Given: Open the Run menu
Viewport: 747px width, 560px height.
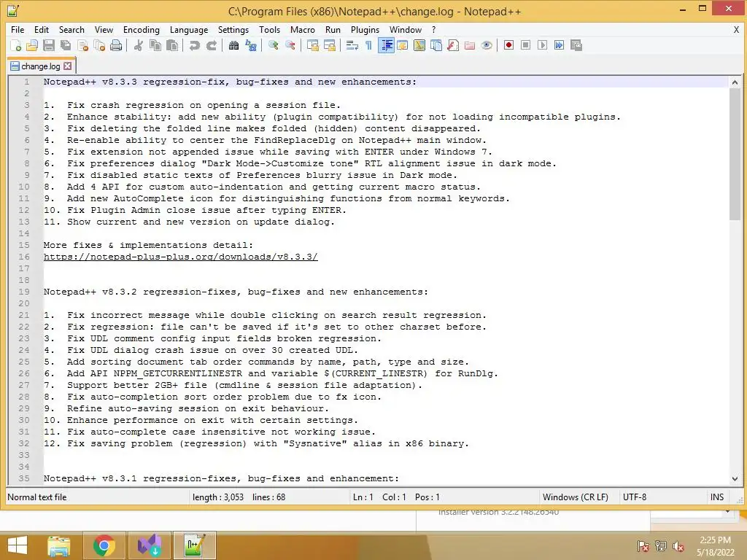Looking at the screenshot, I should pos(333,29).
